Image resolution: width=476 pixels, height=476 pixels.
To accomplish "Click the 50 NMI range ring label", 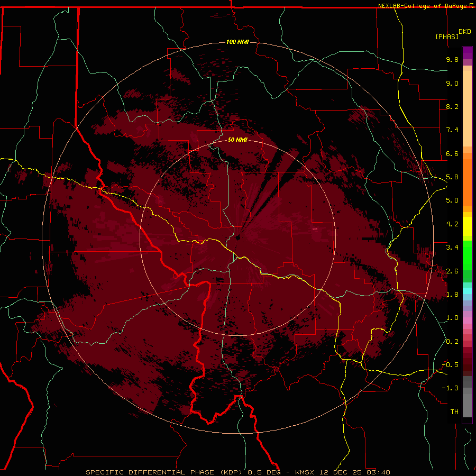I will tap(237, 140).
